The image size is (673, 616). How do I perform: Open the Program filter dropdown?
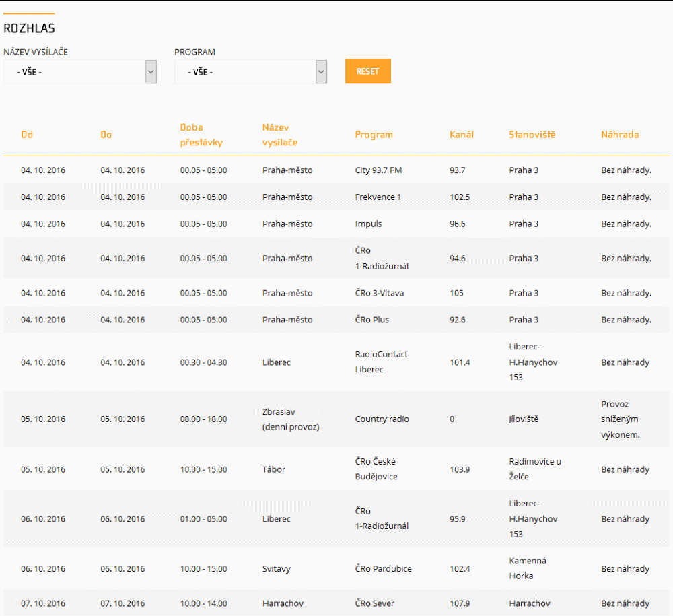tap(250, 72)
